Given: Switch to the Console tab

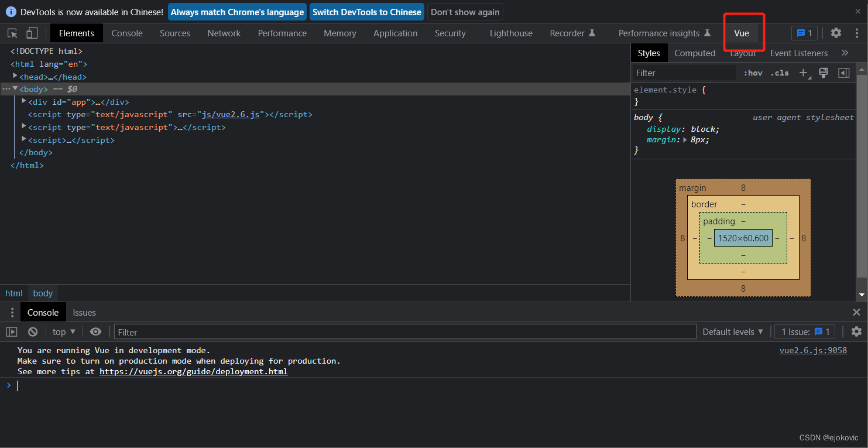Looking at the screenshot, I should click(x=127, y=33).
